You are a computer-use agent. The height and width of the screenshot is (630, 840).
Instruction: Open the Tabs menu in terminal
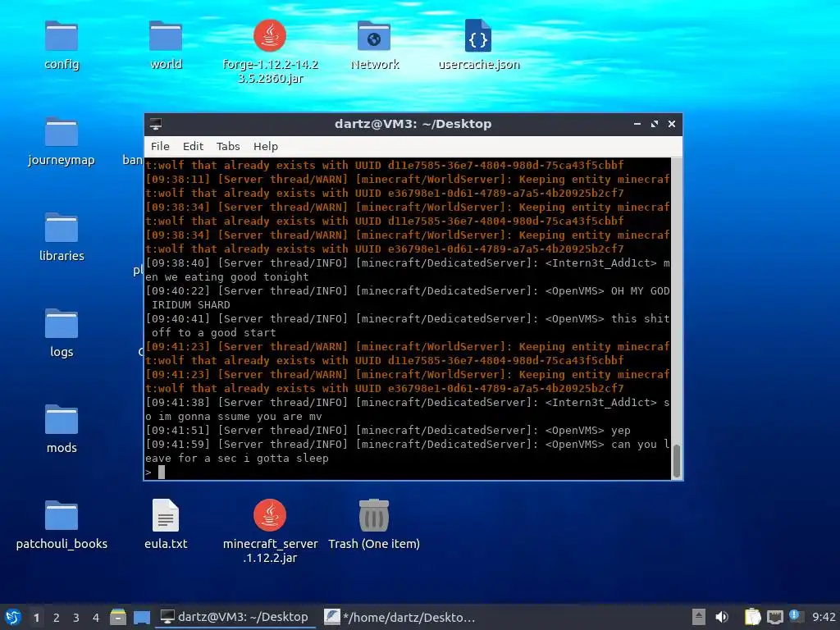point(228,146)
